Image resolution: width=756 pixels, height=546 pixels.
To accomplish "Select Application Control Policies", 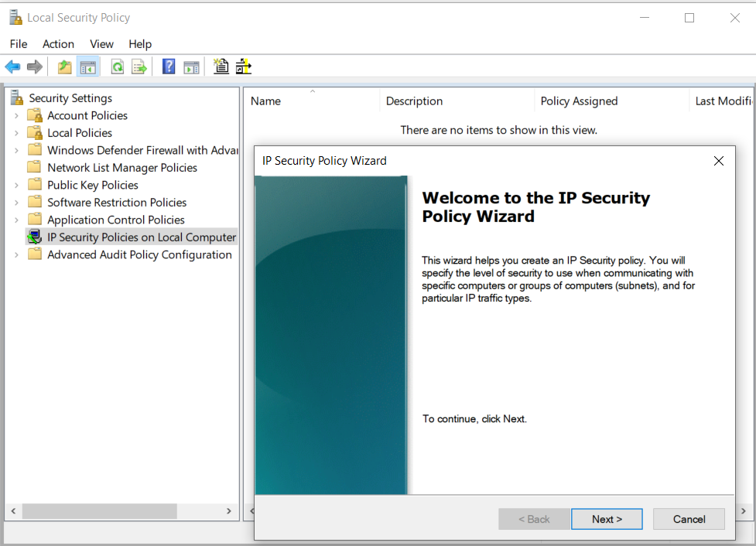I will (x=116, y=220).
